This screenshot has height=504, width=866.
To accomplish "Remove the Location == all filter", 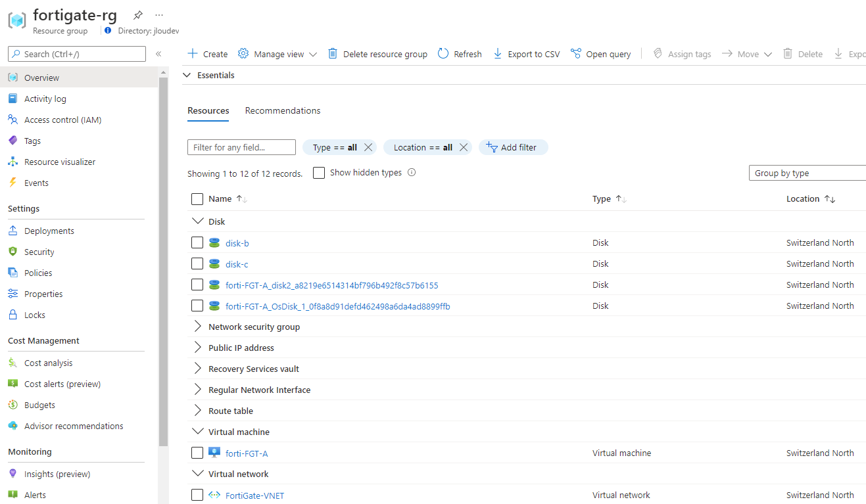I will point(464,147).
